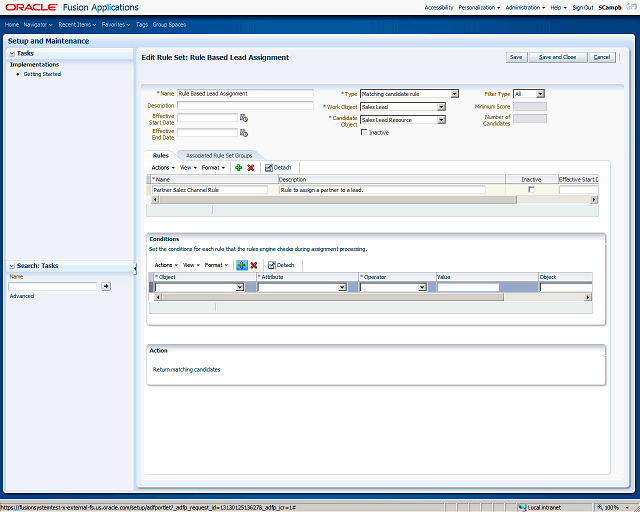Viewport: 640px width, 512px height.
Task: Open the Work Object dropdown
Action: pyautogui.click(x=441, y=107)
